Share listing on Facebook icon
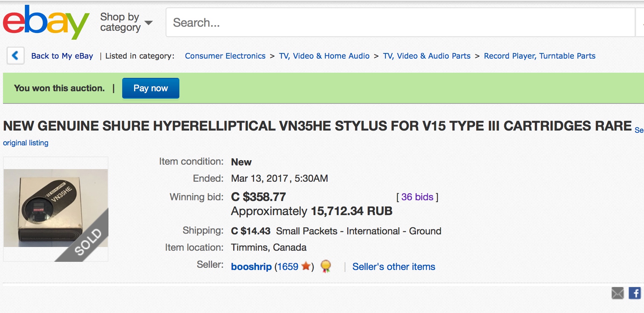 [x=635, y=293]
